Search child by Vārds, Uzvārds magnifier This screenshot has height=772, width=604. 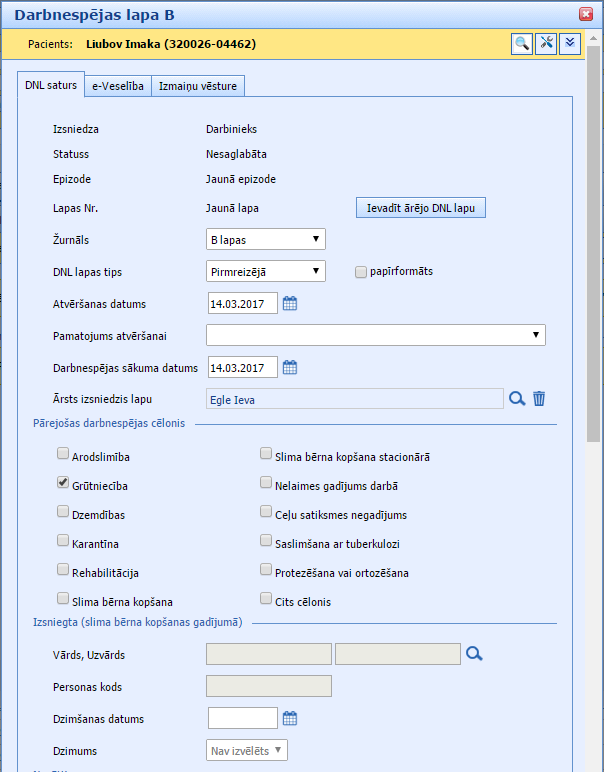pos(475,654)
